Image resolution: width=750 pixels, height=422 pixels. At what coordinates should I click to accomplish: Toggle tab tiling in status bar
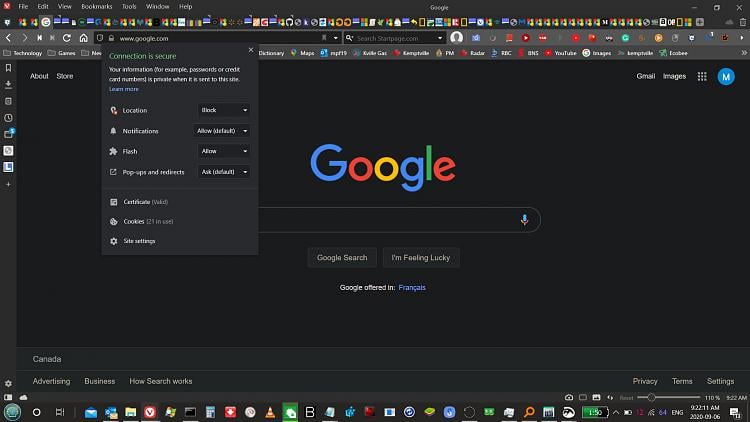[x=583, y=398]
